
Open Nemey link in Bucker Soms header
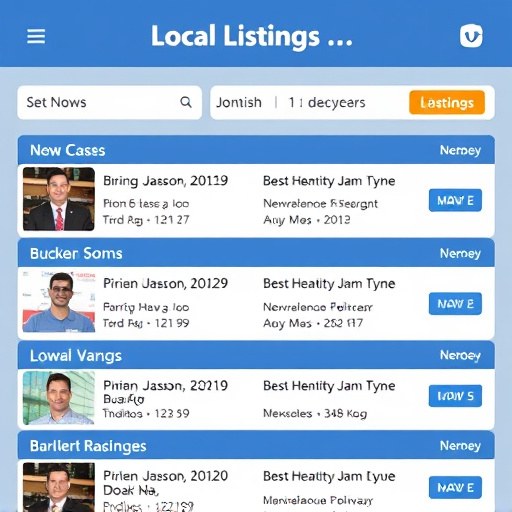(460, 254)
